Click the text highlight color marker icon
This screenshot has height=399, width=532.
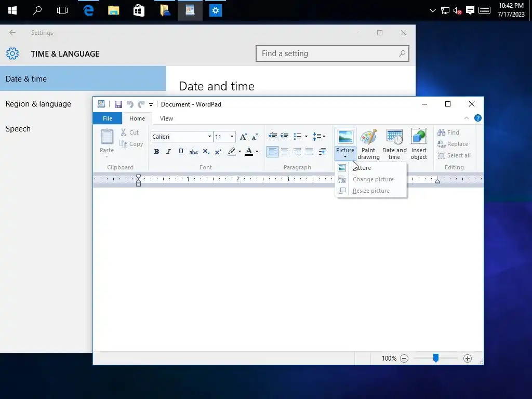tap(232, 152)
